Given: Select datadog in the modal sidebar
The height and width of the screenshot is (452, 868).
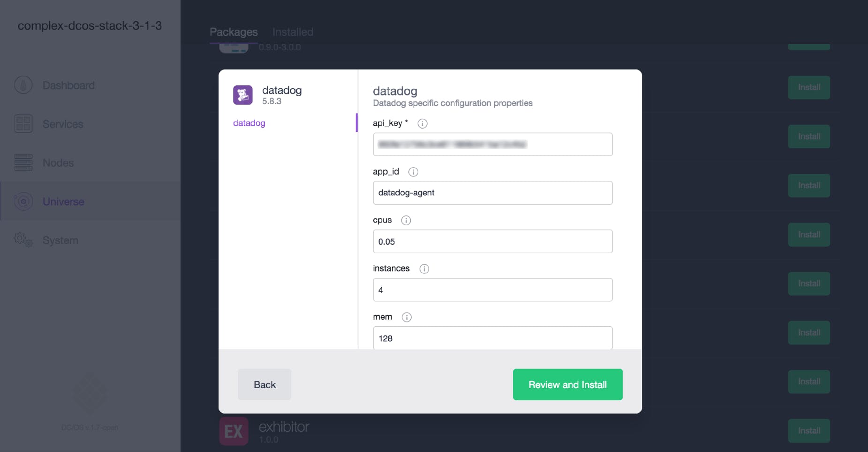Looking at the screenshot, I should click(x=249, y=123).
